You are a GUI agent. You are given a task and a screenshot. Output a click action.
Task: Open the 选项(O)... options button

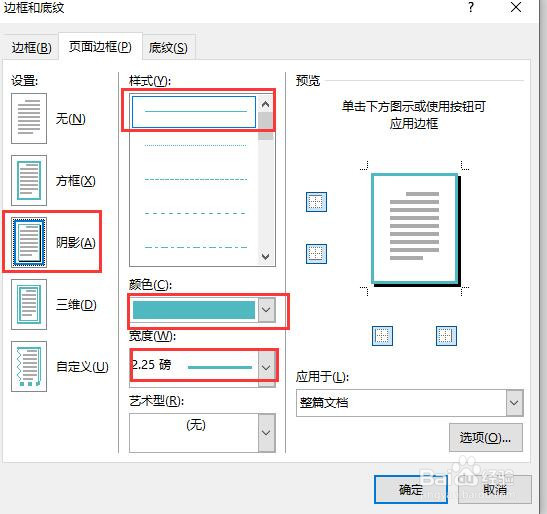coord(486,438)
